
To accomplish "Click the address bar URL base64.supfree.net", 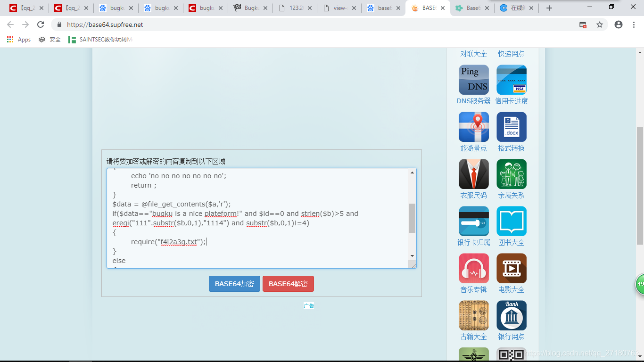I will point(105,25).
